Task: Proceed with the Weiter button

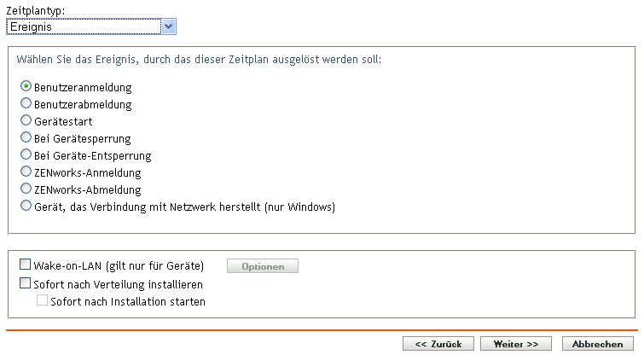Action: (x=517, y=344)
